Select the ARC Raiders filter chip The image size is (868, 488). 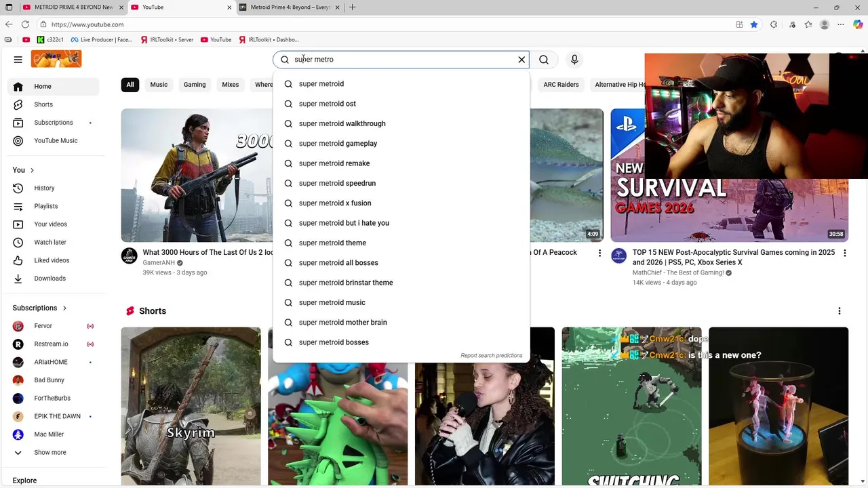point(561,85)
